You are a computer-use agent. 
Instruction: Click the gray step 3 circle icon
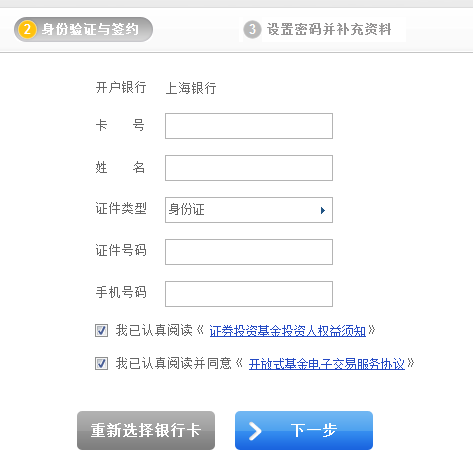pyautogui.click(x=252, y=29)
